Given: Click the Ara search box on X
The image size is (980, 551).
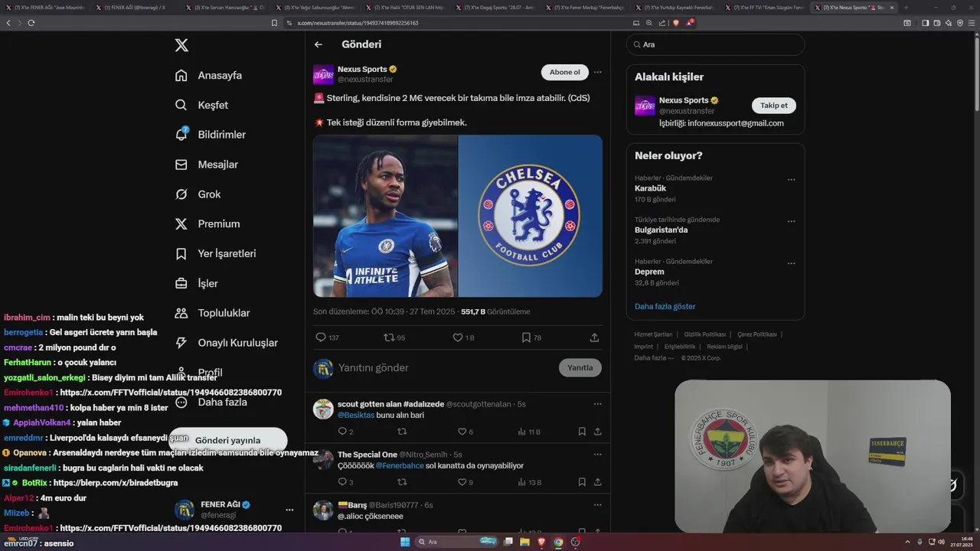Looking at the screenshot, I should (x=715, y=44).
